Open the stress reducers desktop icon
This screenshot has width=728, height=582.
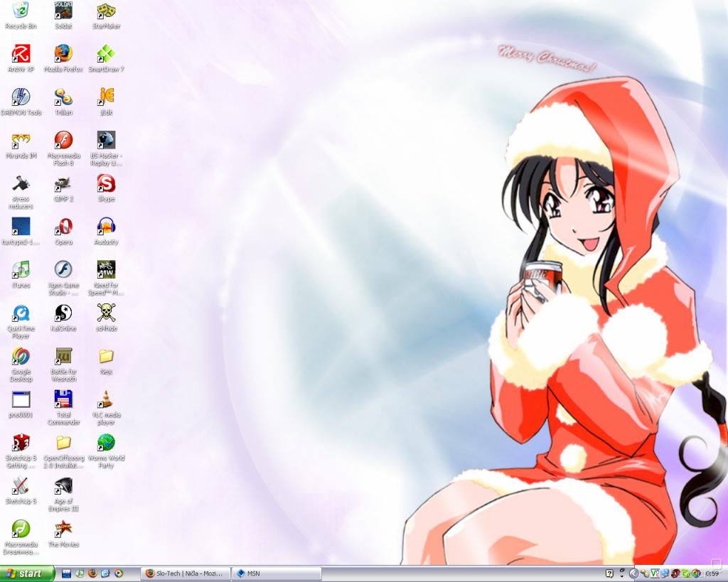(21, 192)
